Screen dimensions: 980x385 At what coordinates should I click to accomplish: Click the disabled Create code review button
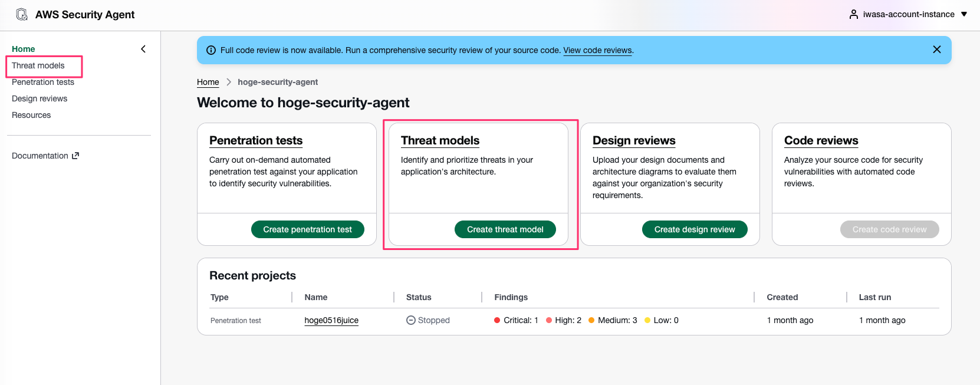click(890, 229)
